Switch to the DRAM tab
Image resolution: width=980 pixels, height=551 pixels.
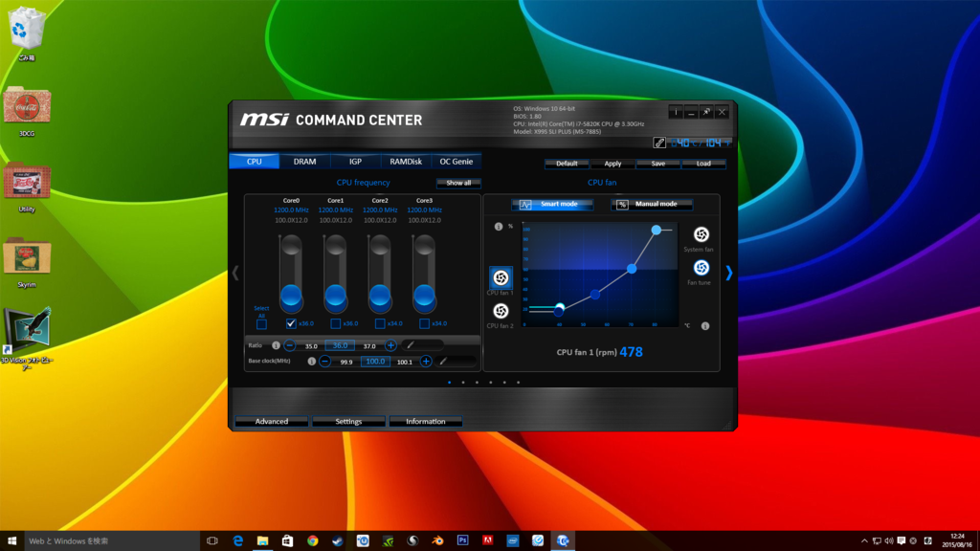(x=305, y=161)
